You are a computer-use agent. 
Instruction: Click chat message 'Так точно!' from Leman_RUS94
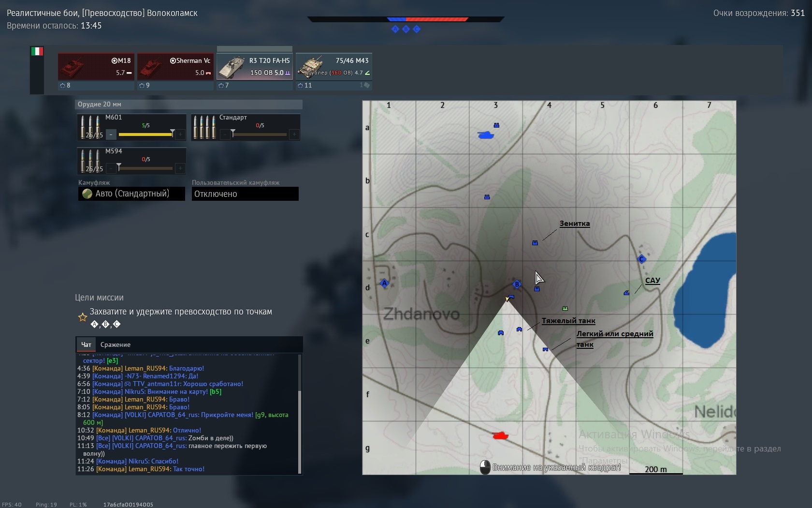tap(188, 469)
